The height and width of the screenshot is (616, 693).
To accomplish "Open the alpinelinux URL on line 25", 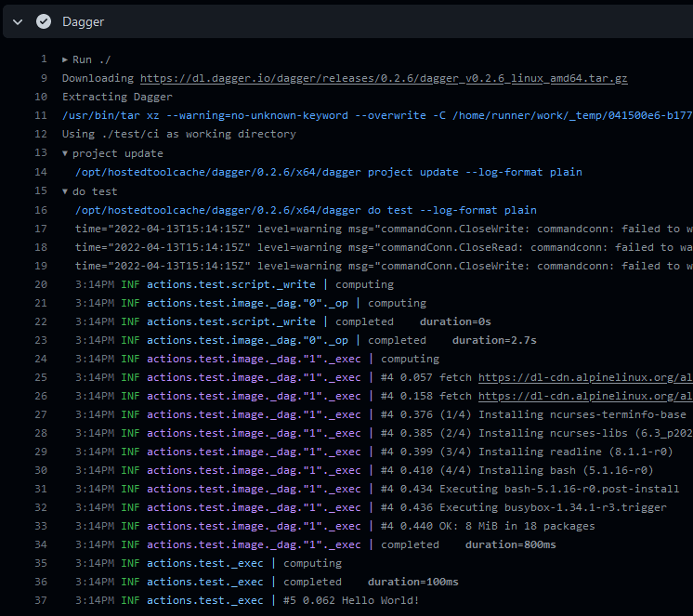I will pyautogui.click(x=585, y=377).
